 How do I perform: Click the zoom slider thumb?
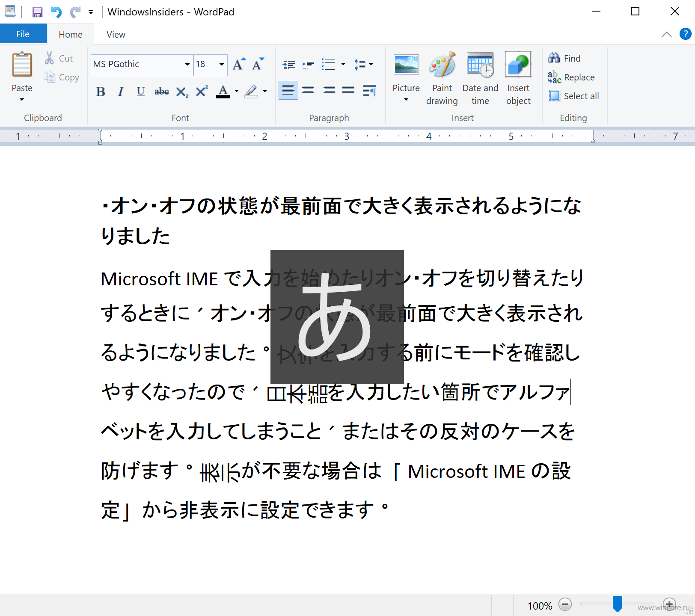[x=617, y=604]
